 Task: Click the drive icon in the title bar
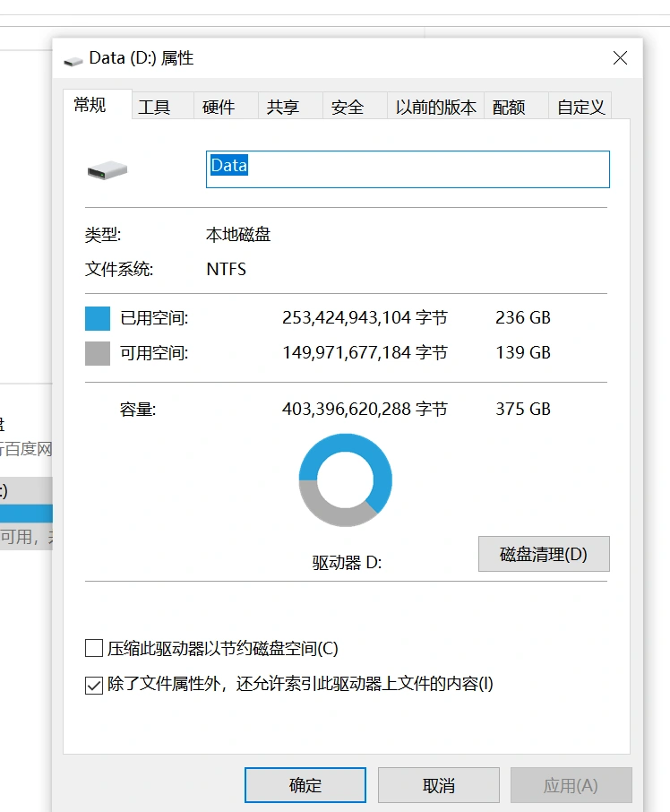(x=73, y=60)
